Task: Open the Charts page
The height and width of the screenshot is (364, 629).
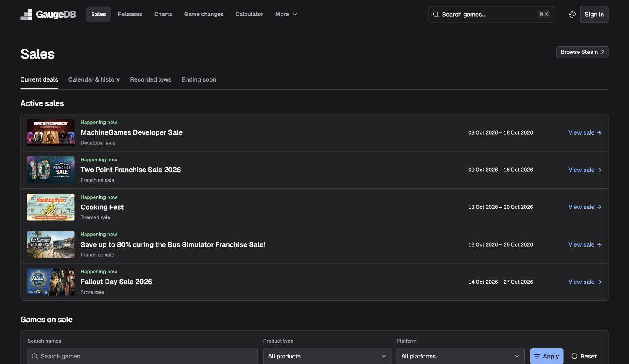Action: (x=163, y=14)
